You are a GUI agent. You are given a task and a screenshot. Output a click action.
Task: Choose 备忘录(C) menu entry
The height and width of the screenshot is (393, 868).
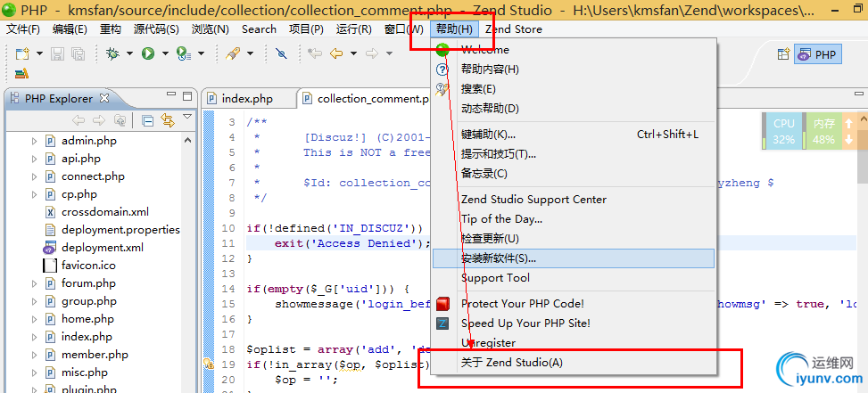[x=574, y=174]
